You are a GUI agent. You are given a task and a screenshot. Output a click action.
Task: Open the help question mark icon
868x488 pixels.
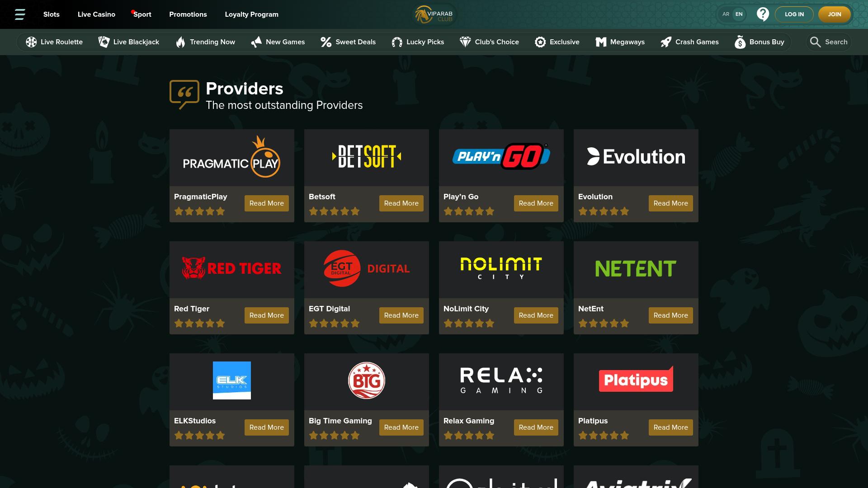(x=763, y=14)
